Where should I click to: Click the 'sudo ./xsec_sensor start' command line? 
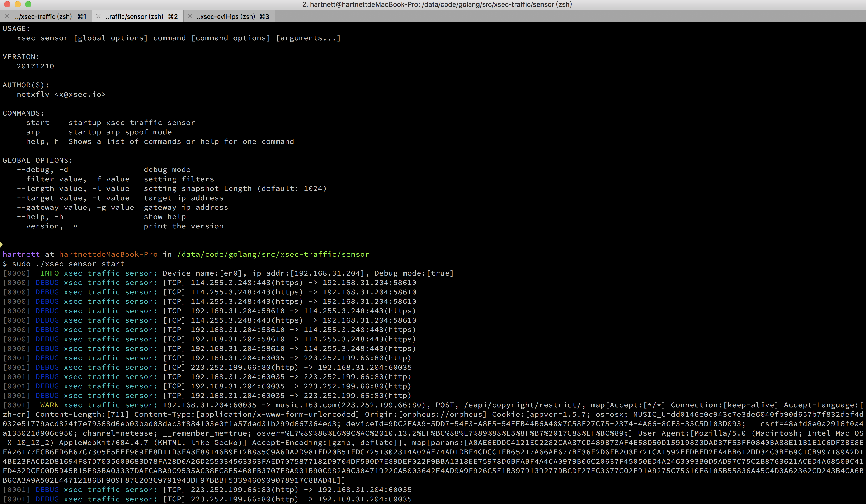(68, 264)
